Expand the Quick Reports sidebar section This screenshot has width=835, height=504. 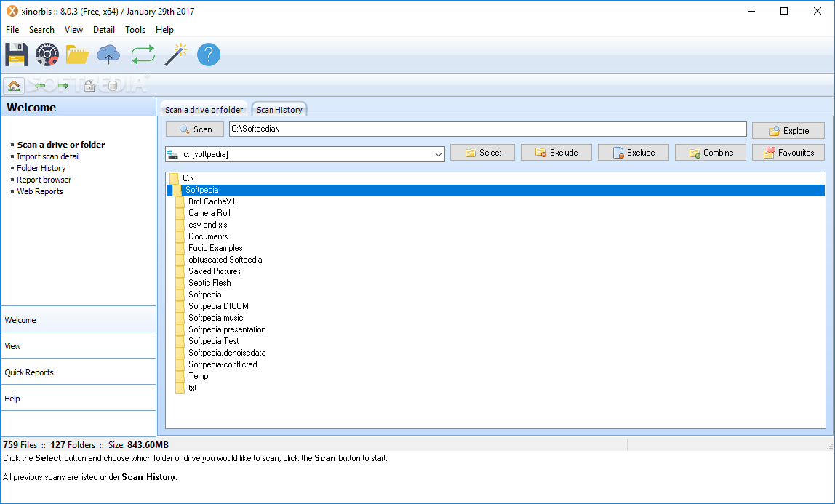[79, 372]
